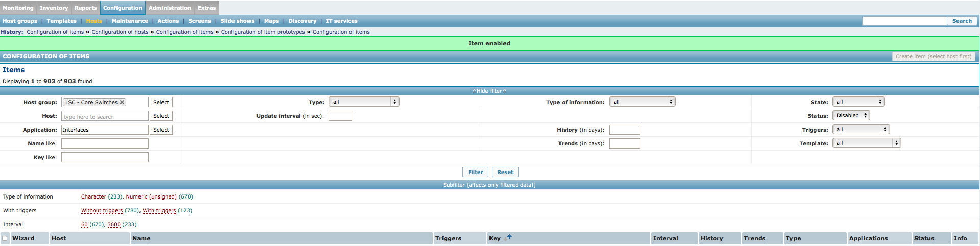Viewport: 980px width, 246px height.
Task: Sort the table by Trends column
Action: pos(754,238)
